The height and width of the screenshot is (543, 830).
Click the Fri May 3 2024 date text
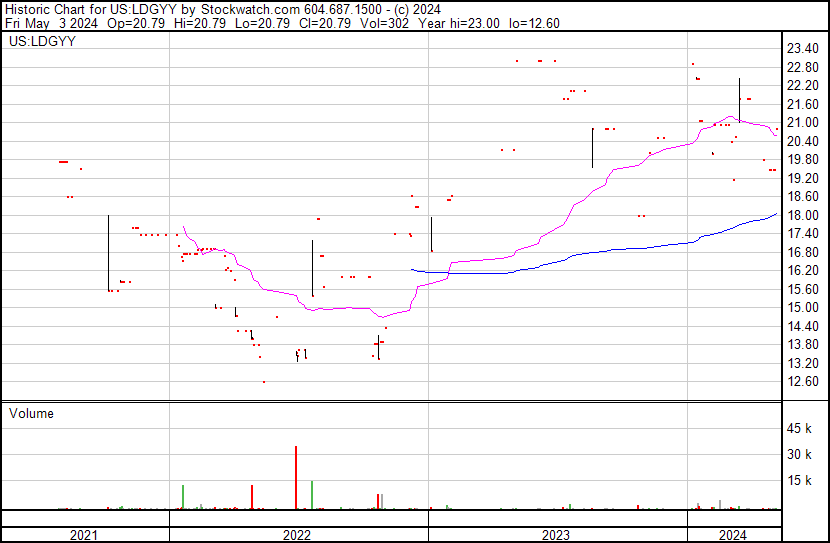tap(51, 23)
